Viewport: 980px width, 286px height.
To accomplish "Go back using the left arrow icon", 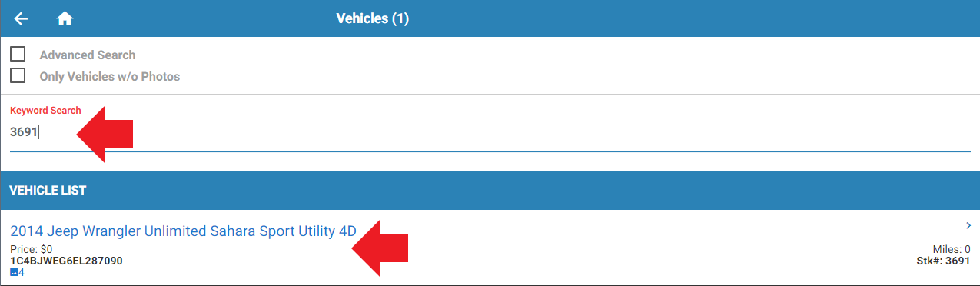I will click(22, 18).
